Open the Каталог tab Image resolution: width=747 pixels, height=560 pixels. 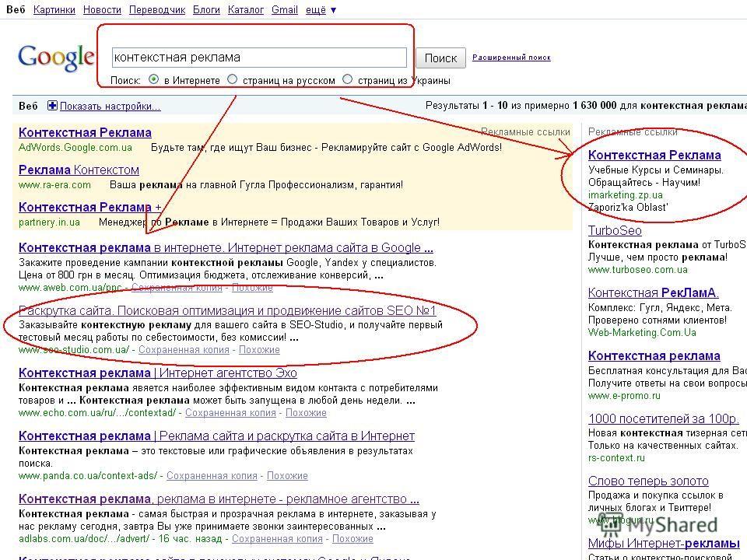(246, 9)
